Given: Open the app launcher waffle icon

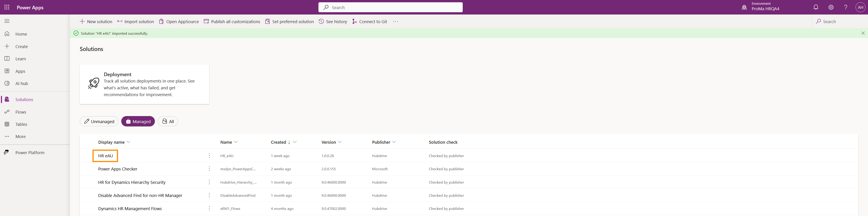Looking at the screenshot, I should coord(7,7).
